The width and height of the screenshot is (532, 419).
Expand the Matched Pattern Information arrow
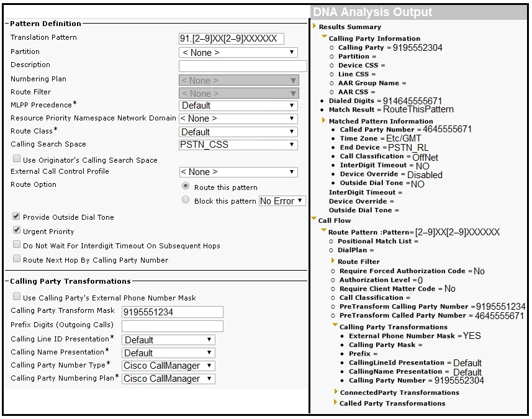(x=323, y=120)
